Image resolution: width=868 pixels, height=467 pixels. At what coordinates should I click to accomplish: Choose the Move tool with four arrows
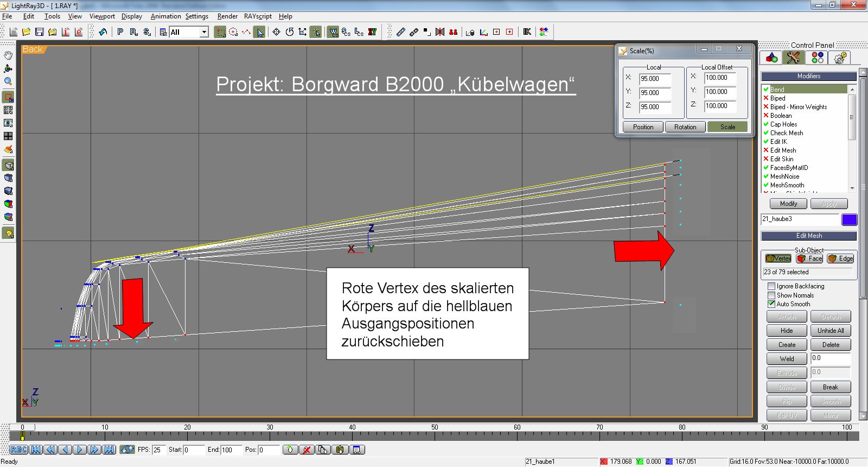(276, 32)
